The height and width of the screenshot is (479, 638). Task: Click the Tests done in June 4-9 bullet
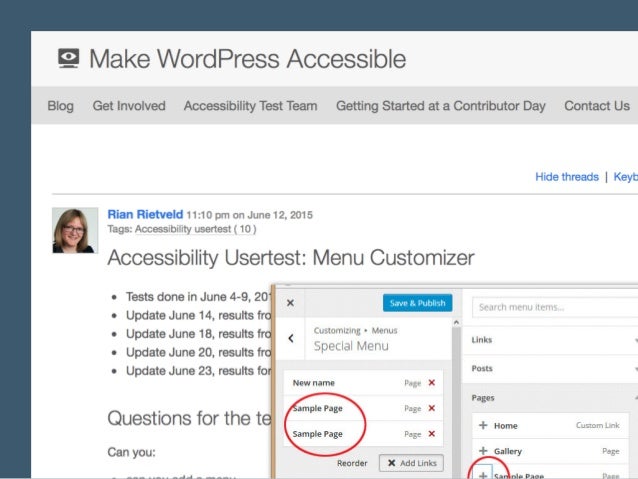click(199, 297)
